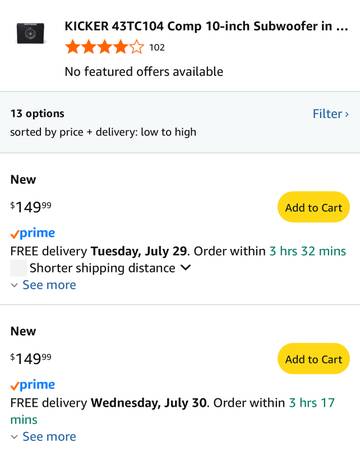
Task: Open the KICKER subwoofer product thumbnail
Action: click(x=30, y=33)
